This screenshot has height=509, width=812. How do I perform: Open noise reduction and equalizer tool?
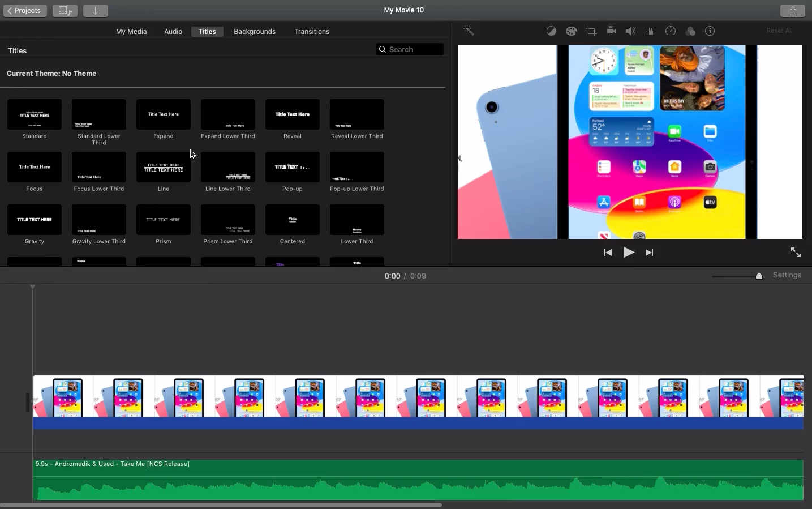click(651, 32)
